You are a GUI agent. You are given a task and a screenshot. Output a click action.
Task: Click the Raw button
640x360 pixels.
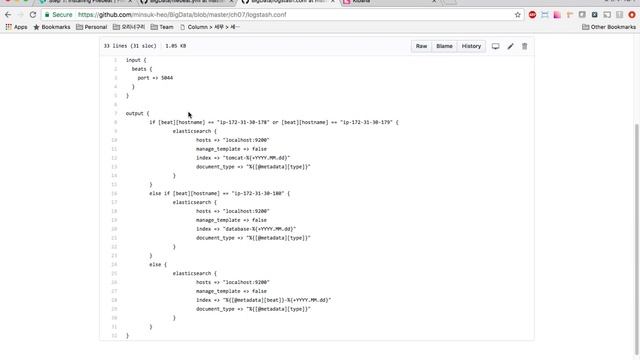click(x=421, y=46)
